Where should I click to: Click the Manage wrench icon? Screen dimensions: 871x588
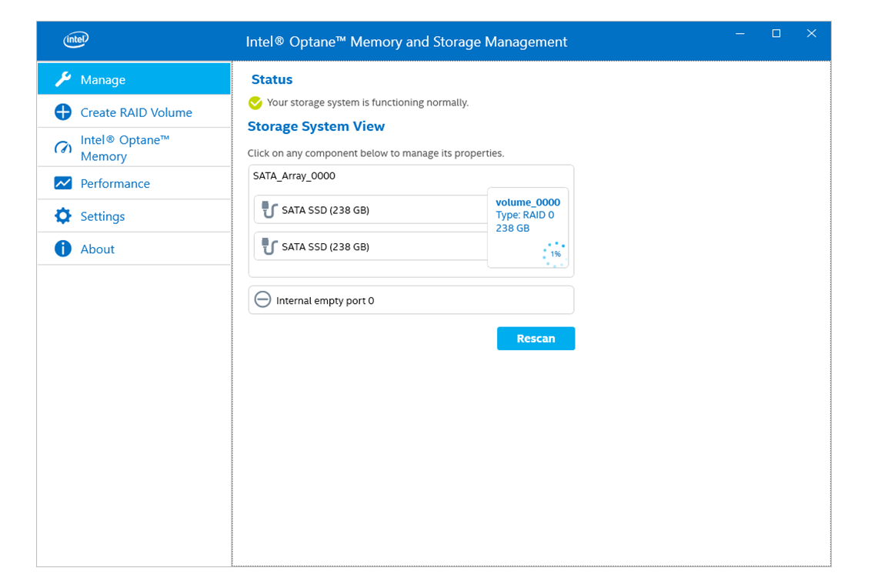(x=63, y=79)
